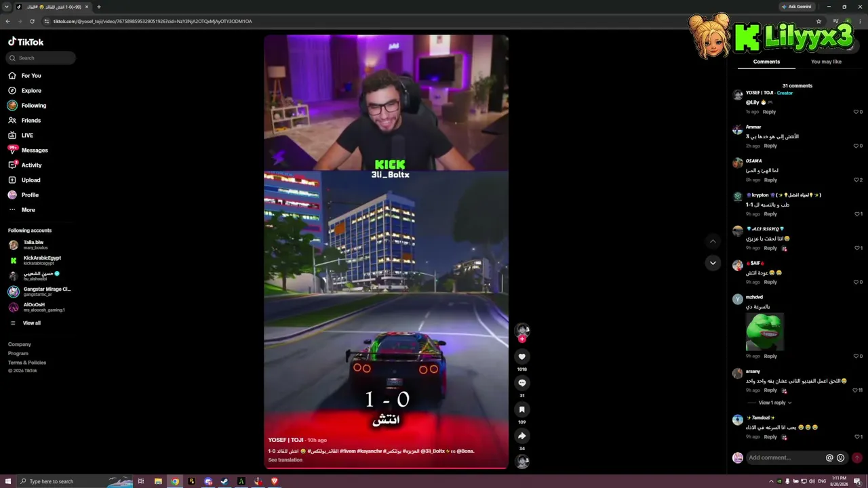Go to next video arrow
Viewport: 868px width, 488px height.
(713, 263)
